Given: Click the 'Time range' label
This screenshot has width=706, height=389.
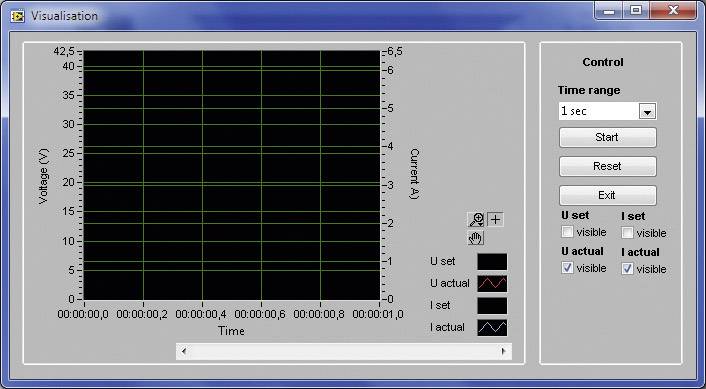Looking at the screenshot, I should (589, 90).
